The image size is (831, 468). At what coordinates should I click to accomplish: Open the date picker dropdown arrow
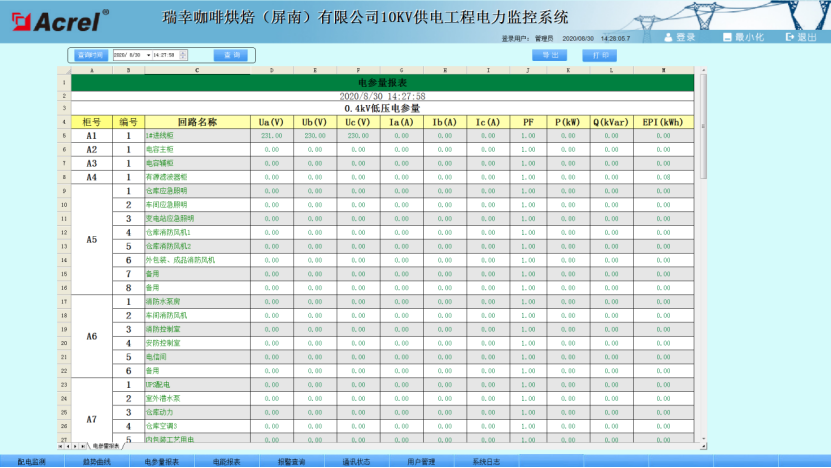point(148,55)
